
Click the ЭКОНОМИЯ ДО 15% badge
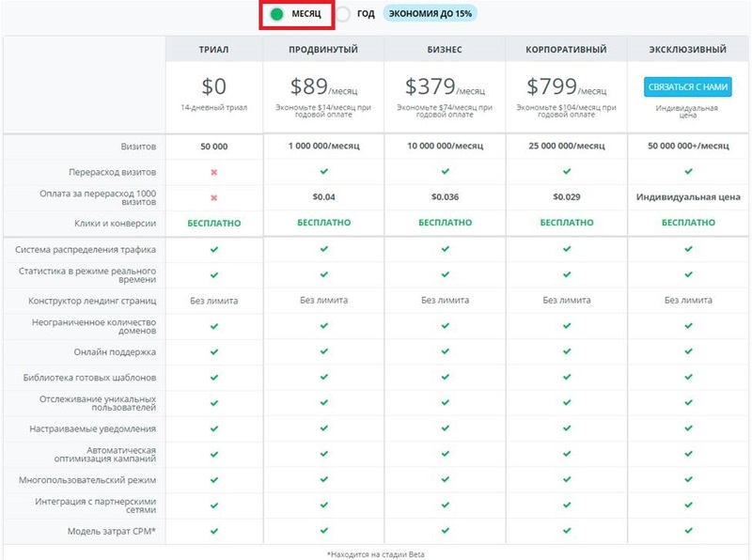tap(430, 14)
